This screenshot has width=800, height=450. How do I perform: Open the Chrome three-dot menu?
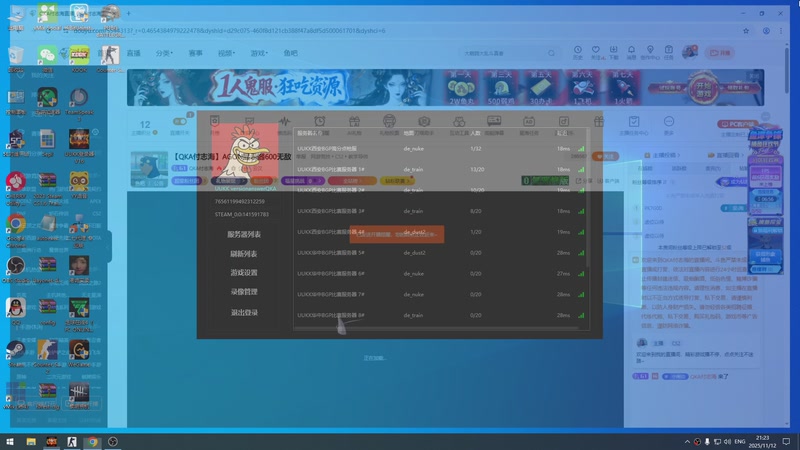781,31
